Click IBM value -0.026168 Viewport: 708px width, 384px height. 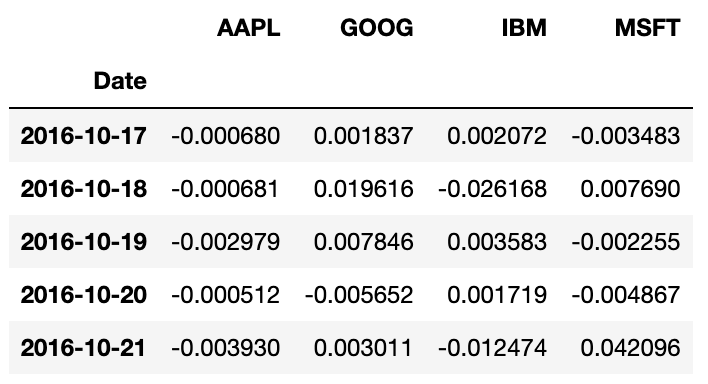pyautogui.click(x=492, y=189)
